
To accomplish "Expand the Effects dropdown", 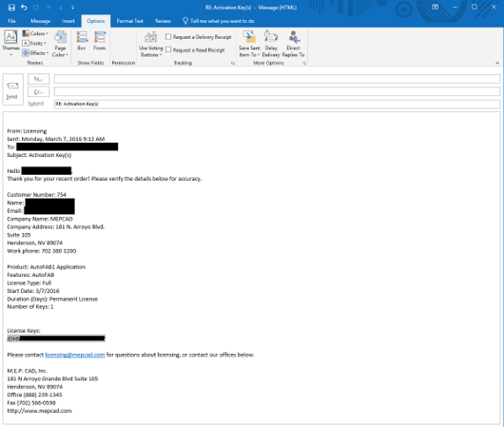I will tap(35, 53).
